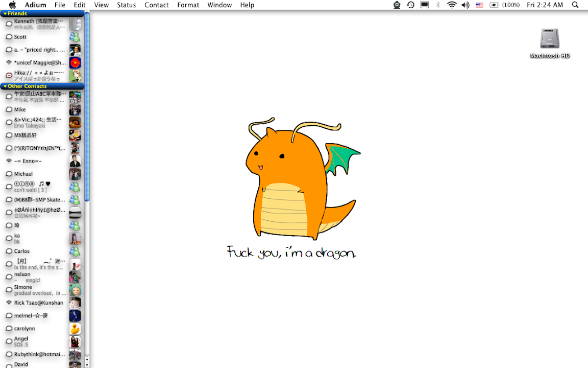
Task: Select the Macintosh HD desktop icon
Action: tap(550, 39)
